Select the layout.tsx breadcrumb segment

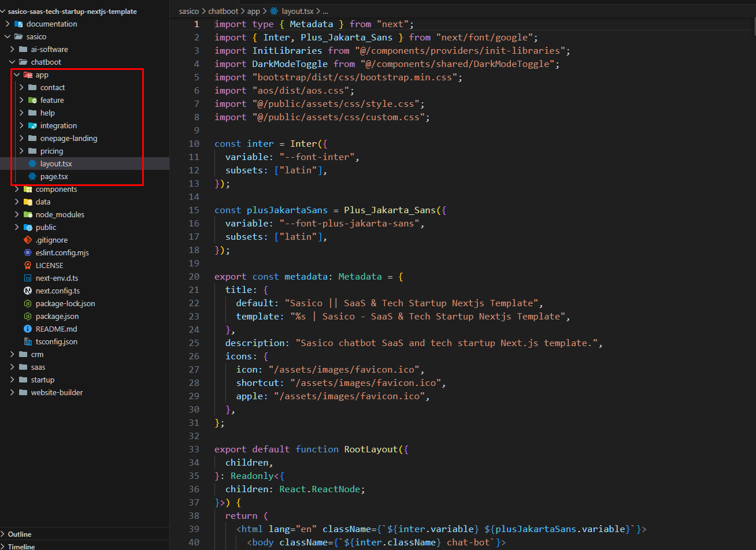[298, 11]
